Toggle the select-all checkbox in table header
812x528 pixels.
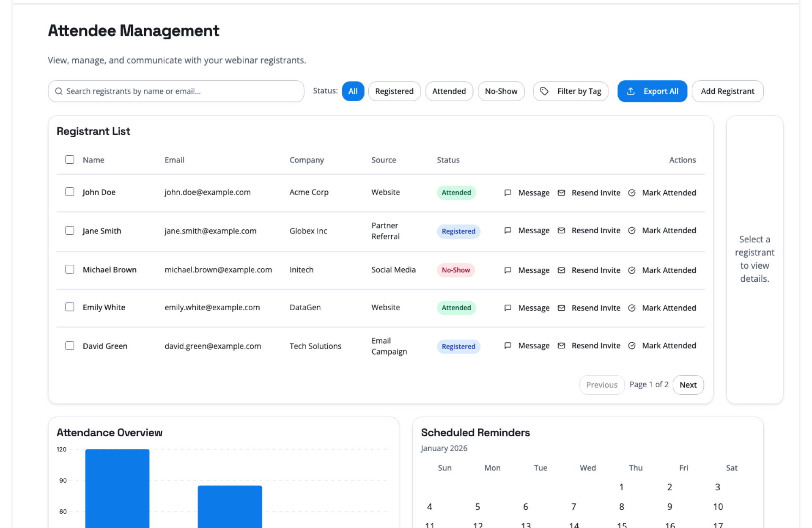70,159
